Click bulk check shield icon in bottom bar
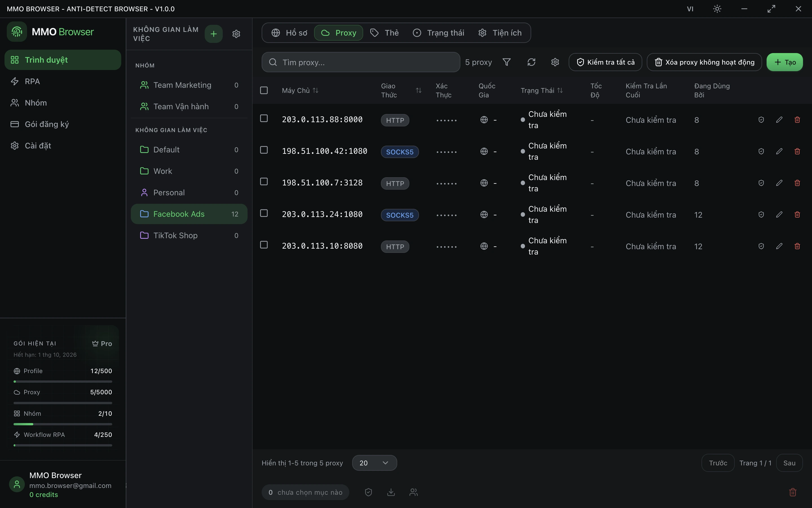Image resolution: width=812 pixels, height=508 pixels. 369,492
